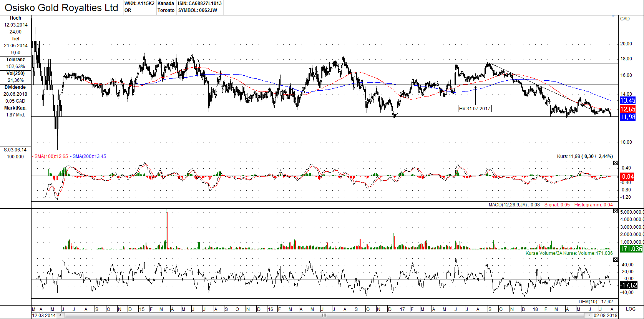Toggle the LOG scale setting
This screenshot has width=644, height=319.
pos(631,309)
